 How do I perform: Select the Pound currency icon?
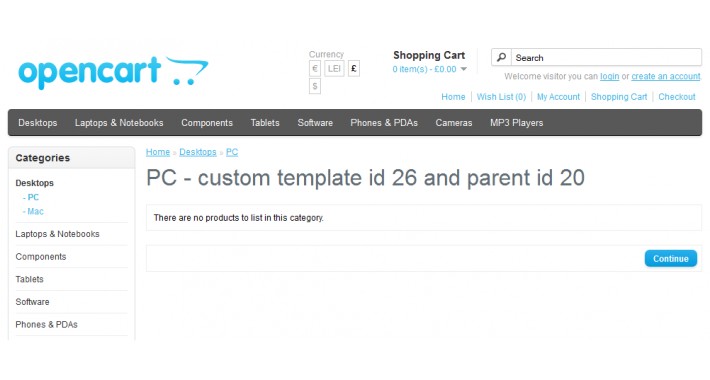[354, 68]
